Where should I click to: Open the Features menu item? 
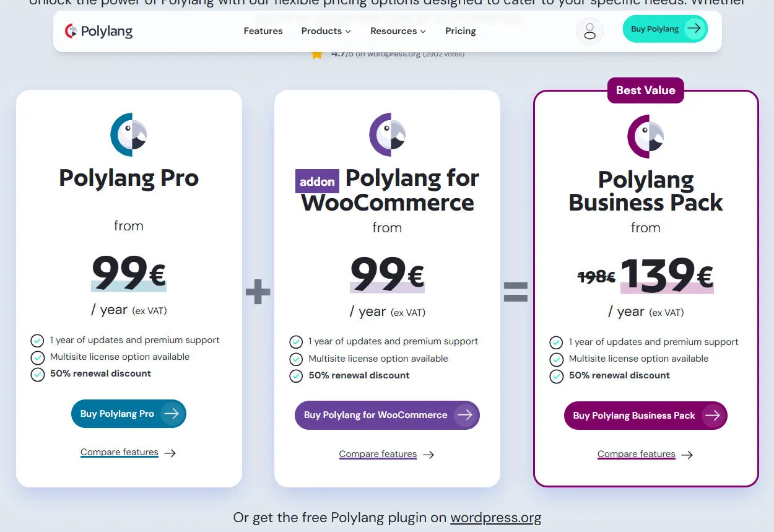(x=263, y=31)
